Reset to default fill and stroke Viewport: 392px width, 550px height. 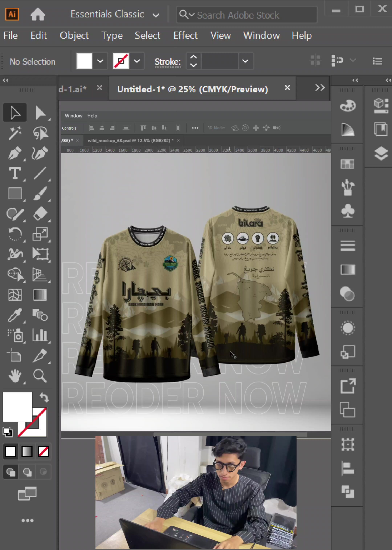click(7, 432)
